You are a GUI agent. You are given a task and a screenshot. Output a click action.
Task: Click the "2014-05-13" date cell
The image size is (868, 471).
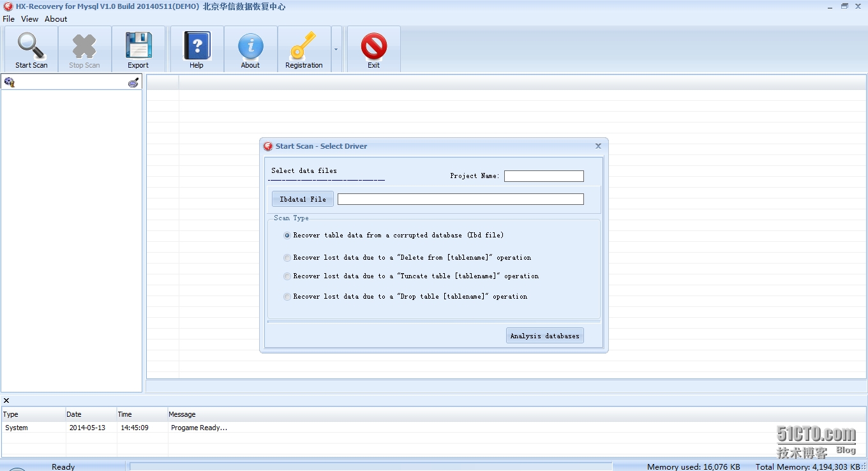[x=87, y=428]
